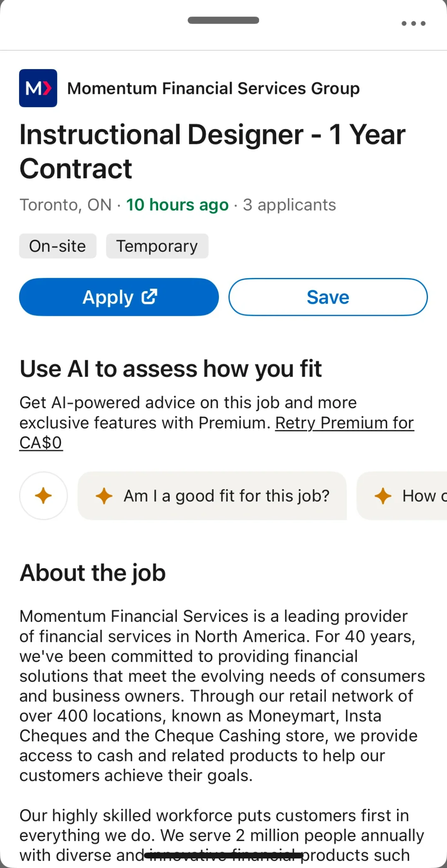Tap the Momentum company logo icon
The image size is (447, 868).
coord(38,88)
